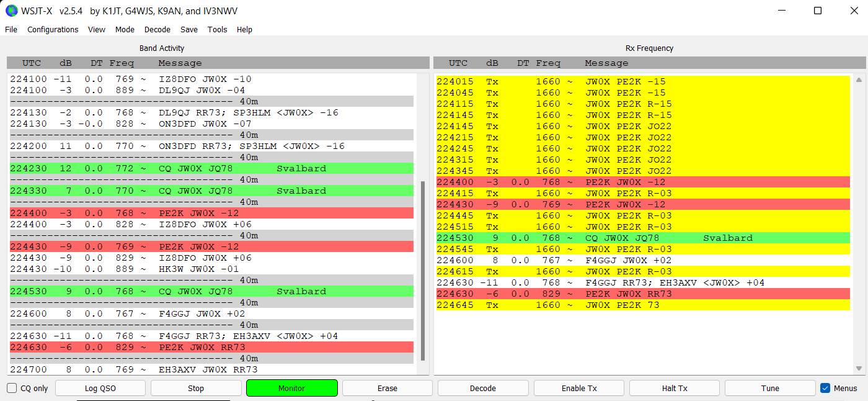Select the 224315 Tx JW0X PE2K JO22 row
This screenshot has width=868, height=401.
[643, 160]
